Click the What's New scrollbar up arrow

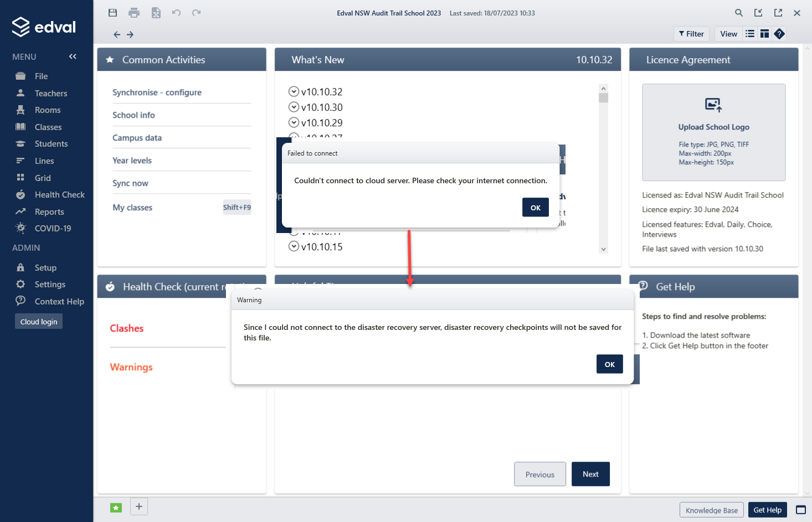click(x=604, y=89)
